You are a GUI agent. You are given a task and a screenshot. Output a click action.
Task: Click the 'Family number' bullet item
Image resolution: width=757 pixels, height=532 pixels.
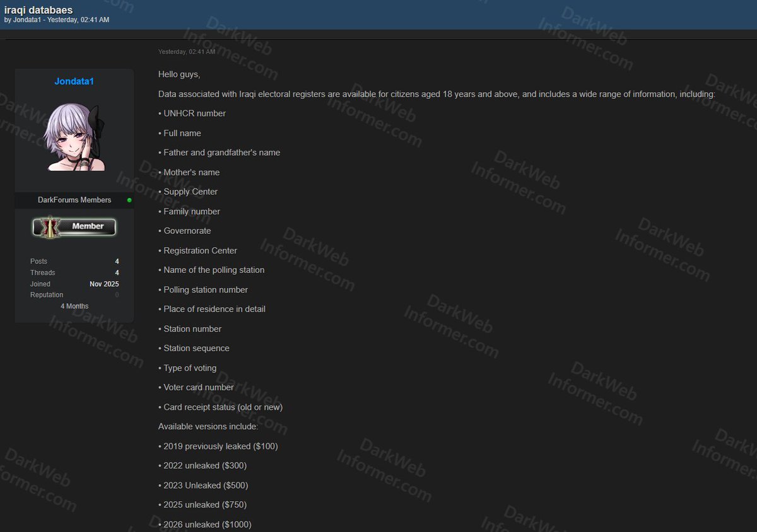pyautogui.click(x=189, y=211)
